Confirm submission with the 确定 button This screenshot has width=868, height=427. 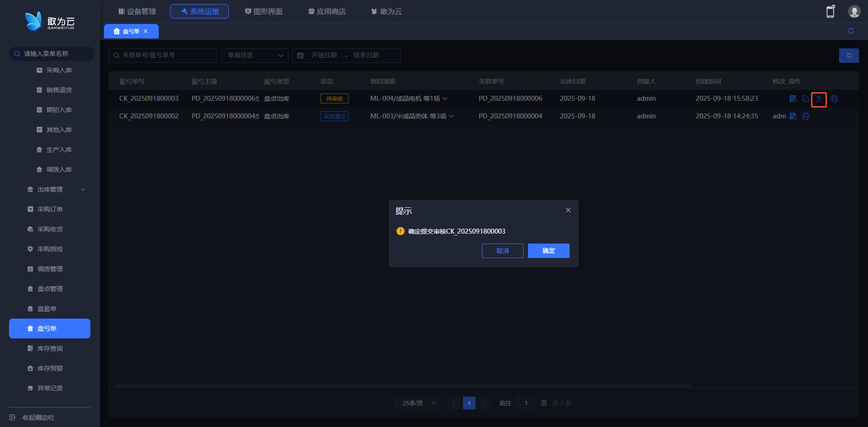tap(548, 251)
